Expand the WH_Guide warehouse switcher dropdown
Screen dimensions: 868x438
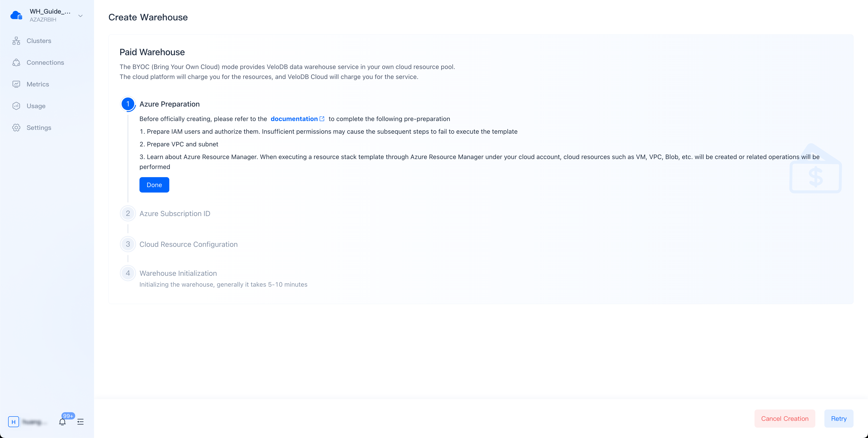(80, 16)
